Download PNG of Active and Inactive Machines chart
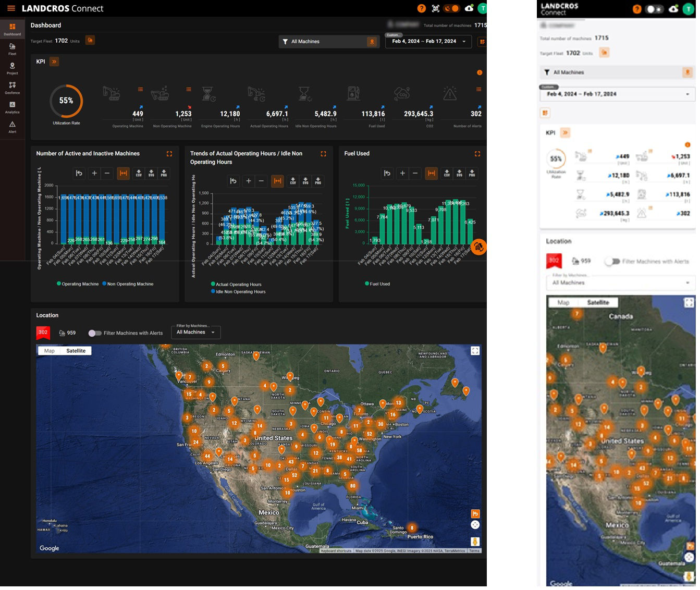 (x=164, y=174)
